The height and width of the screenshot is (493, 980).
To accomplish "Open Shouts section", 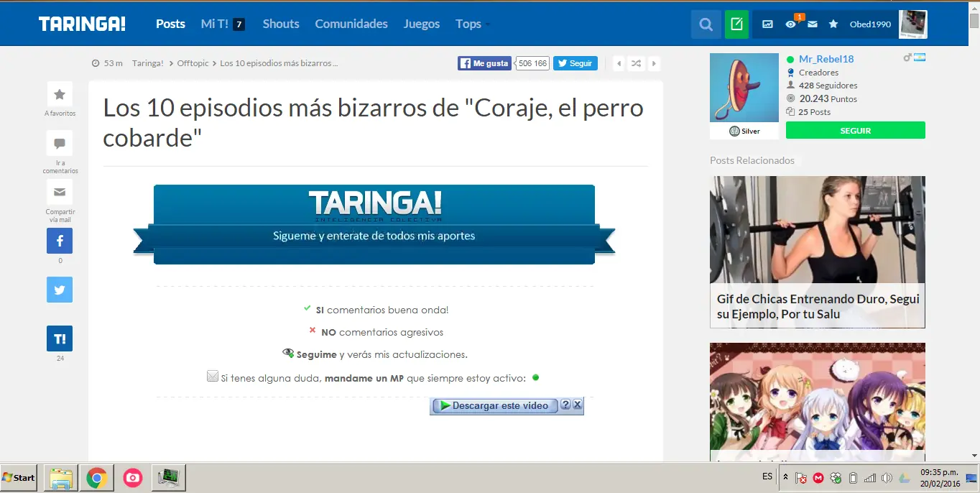I will (281, 24).
